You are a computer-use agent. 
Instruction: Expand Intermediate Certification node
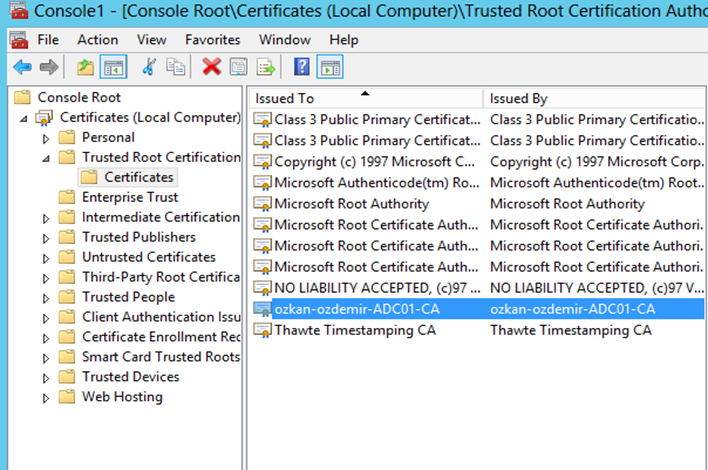coord(46,219)
